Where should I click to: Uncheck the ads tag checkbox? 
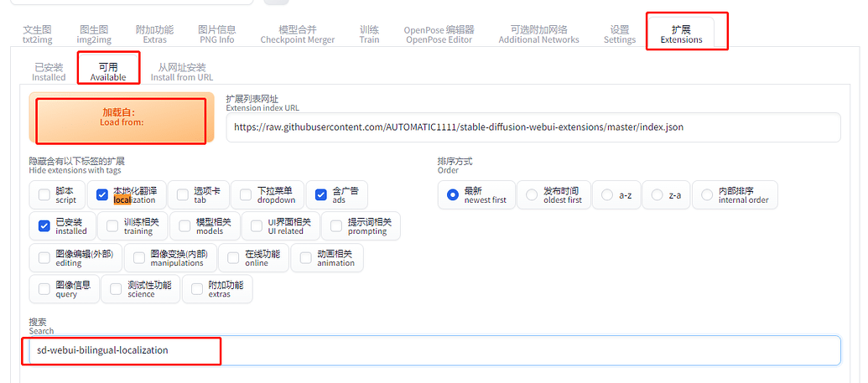pos(321,194)
